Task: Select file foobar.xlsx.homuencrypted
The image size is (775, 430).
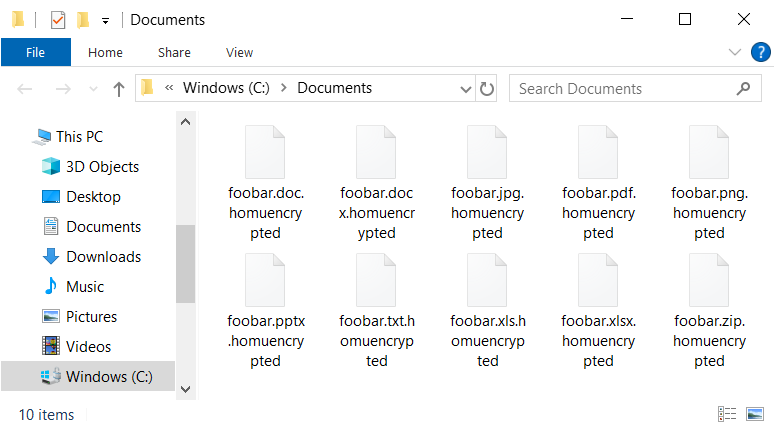Action: coord(598,311)
